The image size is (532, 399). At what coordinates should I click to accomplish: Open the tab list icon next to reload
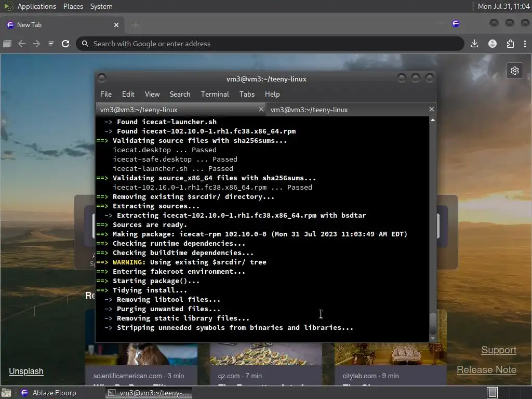point(50,44)
